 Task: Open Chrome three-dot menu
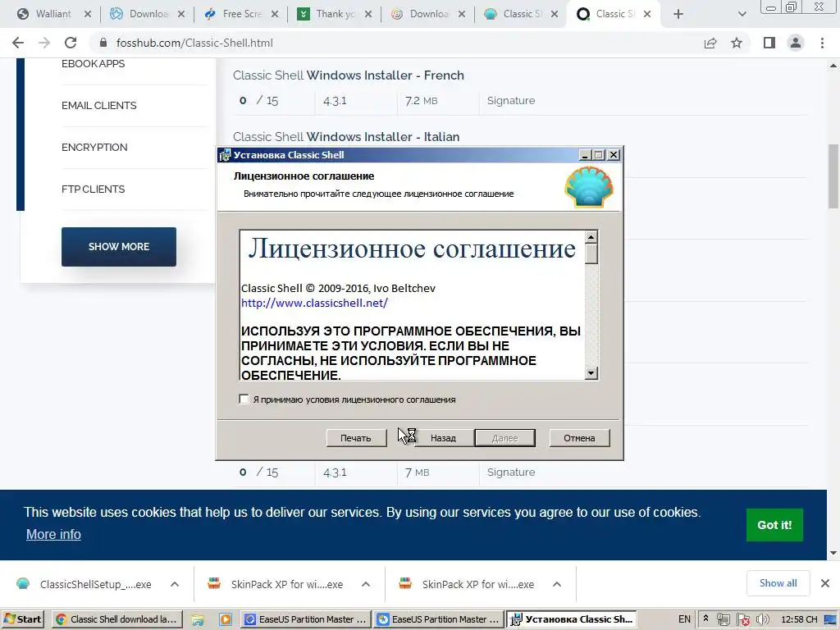[822, 43]
